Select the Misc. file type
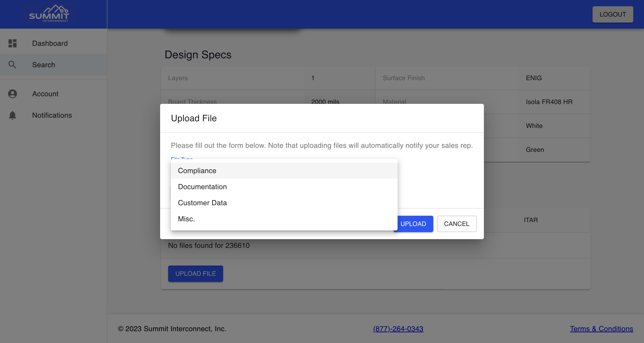644x343 pixels. [284, 219]
